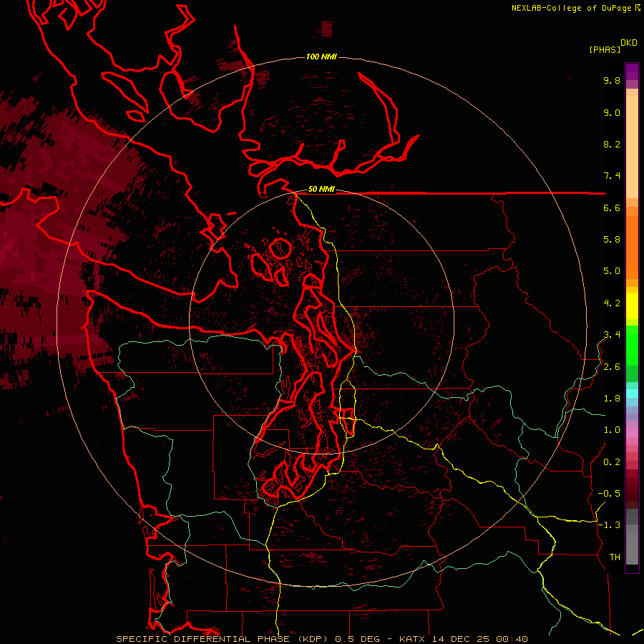644x644 pixels.
Task: Select the 5.8 value on the scale
Action: pyautogui.click(x=612, y=240)
